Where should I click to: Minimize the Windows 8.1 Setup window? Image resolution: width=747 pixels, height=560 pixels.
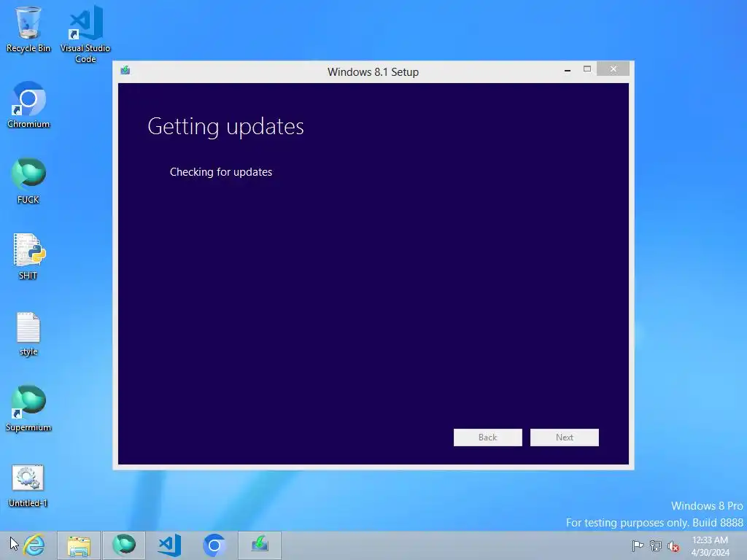tap(568, 69)
